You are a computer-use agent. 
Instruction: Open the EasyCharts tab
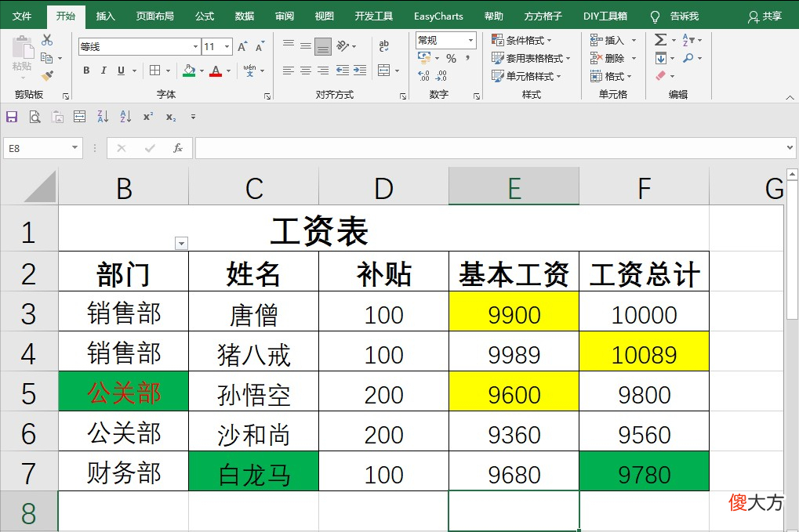[x=438, y=16]
